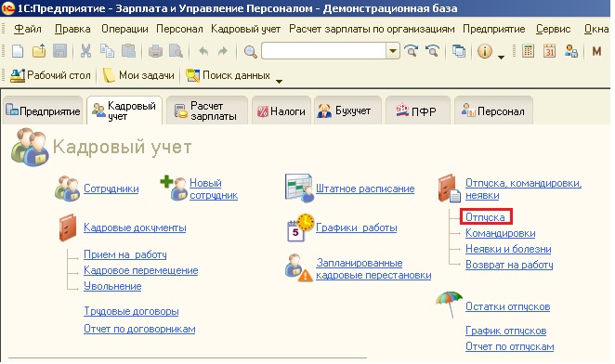Switch to the ПФР tab
Viewport: 615px width, 364px height.
tap(418, 111)
